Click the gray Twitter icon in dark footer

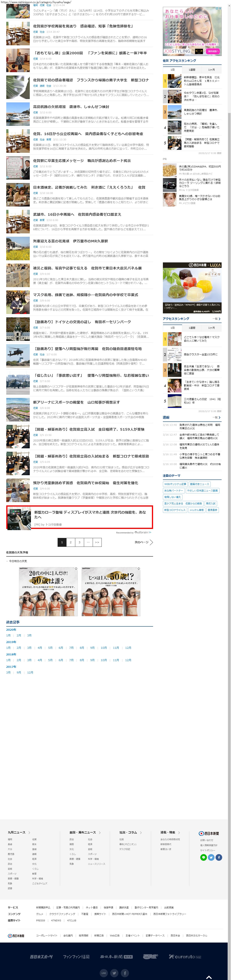tap(114, 973)
